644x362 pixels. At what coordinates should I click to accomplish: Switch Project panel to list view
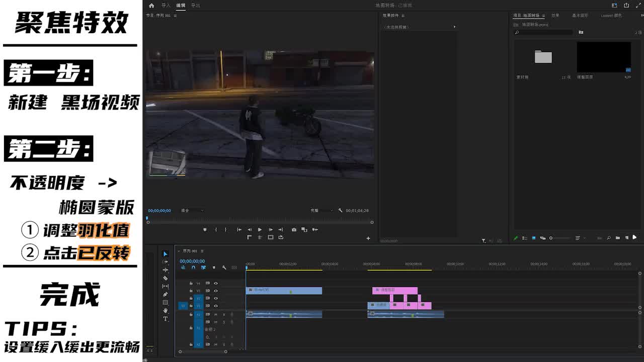click(525, 238)
